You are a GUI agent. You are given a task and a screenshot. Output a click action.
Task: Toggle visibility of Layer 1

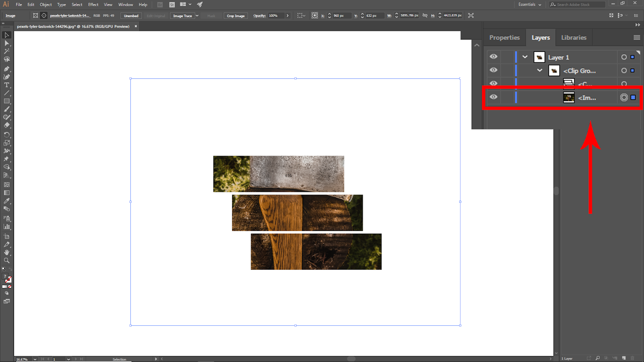[x=493, y=57]
